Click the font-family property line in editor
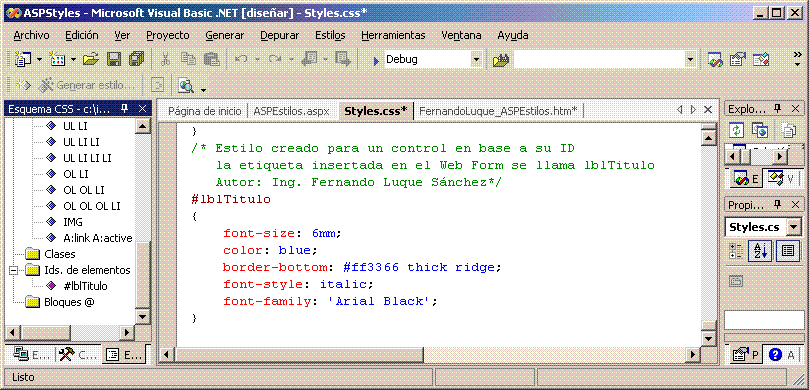This screenshot has width=809, height=390. [x=330, y=301]
